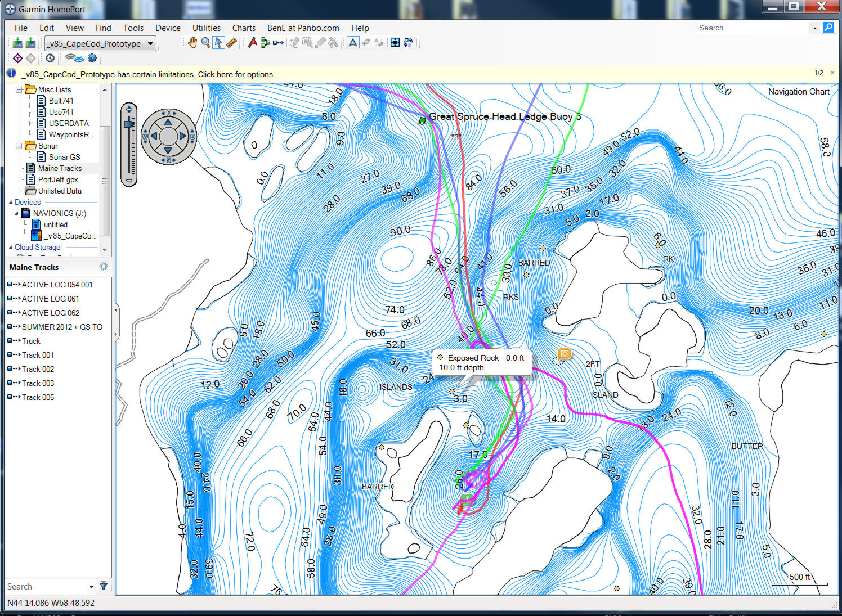
Task: Collapse the Misc Lists folder
Action: tap(19, 89)
